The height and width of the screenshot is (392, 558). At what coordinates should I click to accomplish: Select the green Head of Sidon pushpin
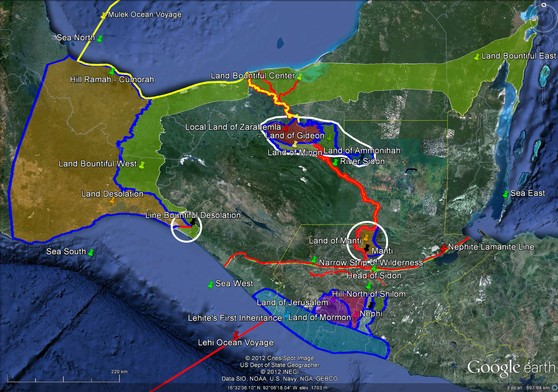(373, 269)
